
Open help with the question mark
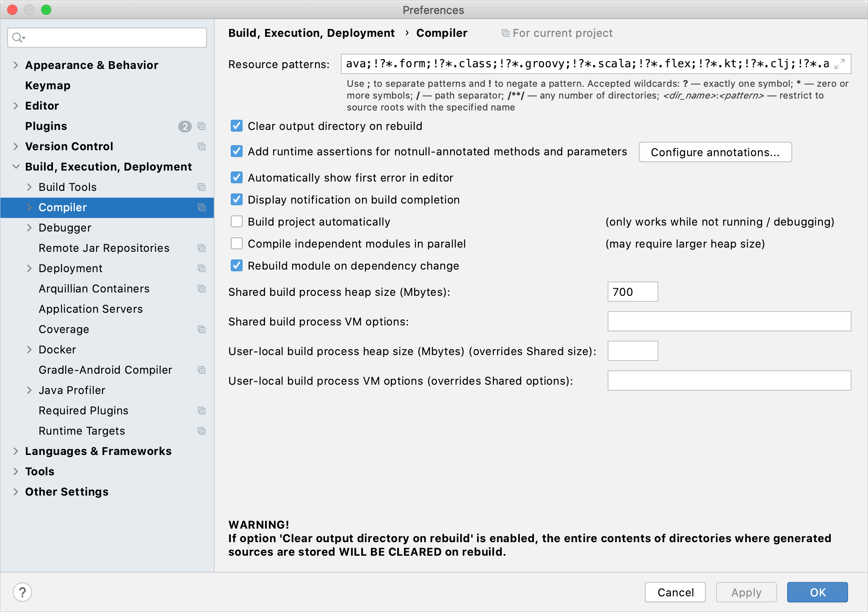coord(22,592)
